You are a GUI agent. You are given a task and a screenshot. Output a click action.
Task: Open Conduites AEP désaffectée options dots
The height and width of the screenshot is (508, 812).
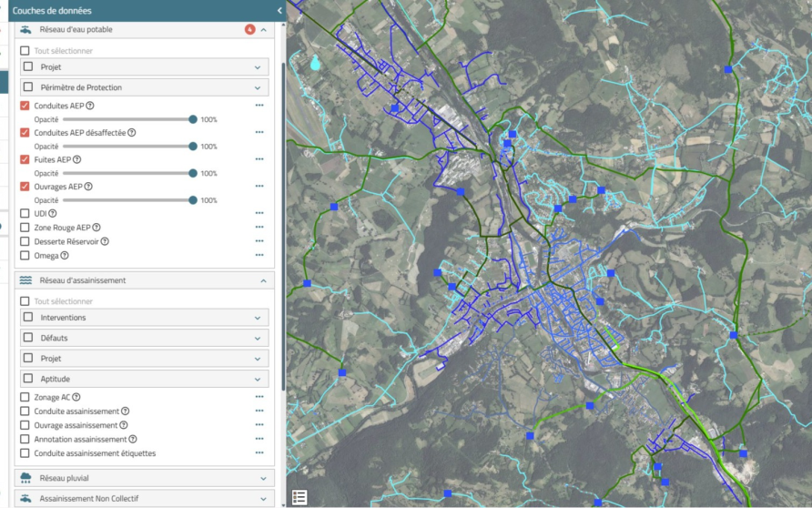259,132
